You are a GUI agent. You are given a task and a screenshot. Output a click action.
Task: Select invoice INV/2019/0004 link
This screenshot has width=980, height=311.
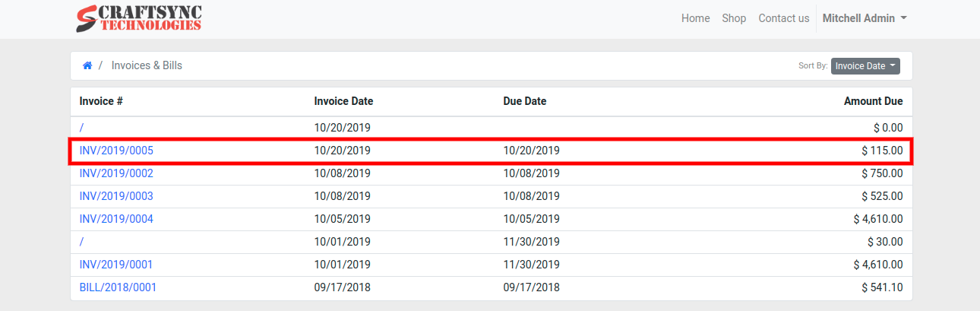pos(116,219)
